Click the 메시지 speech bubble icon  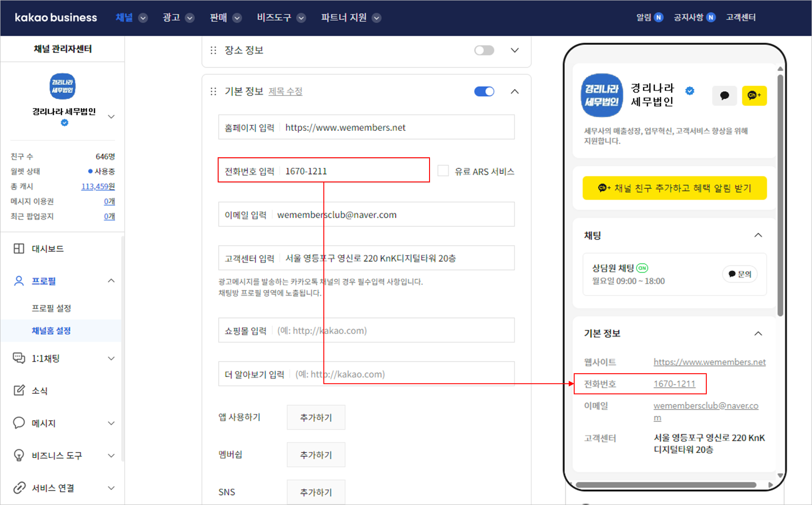19,423
